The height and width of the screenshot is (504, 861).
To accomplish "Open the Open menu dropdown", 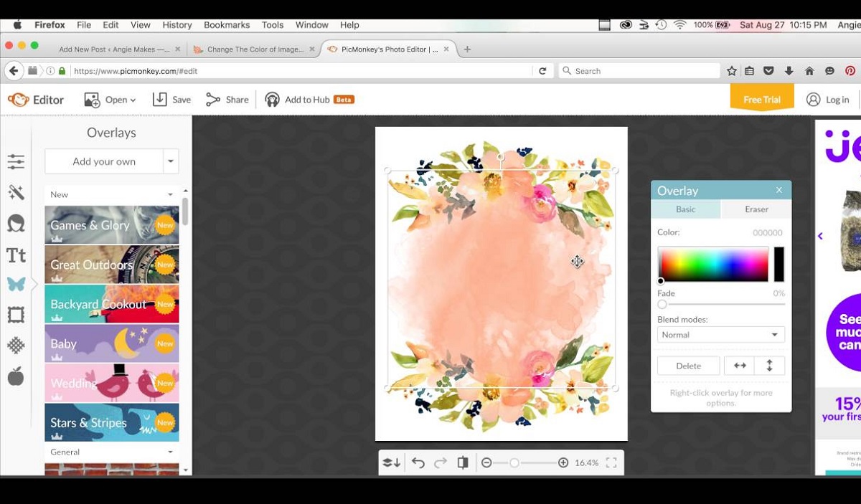I will (x=110, y=100).
